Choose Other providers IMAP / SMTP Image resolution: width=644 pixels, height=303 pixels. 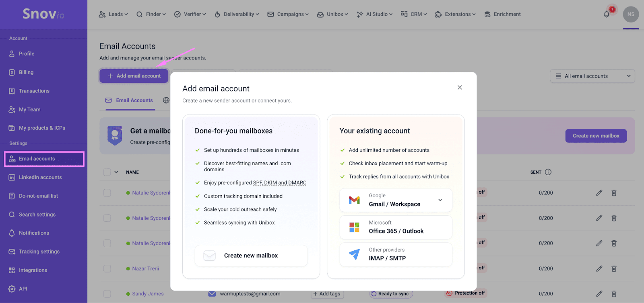click(x=396, y=254)
